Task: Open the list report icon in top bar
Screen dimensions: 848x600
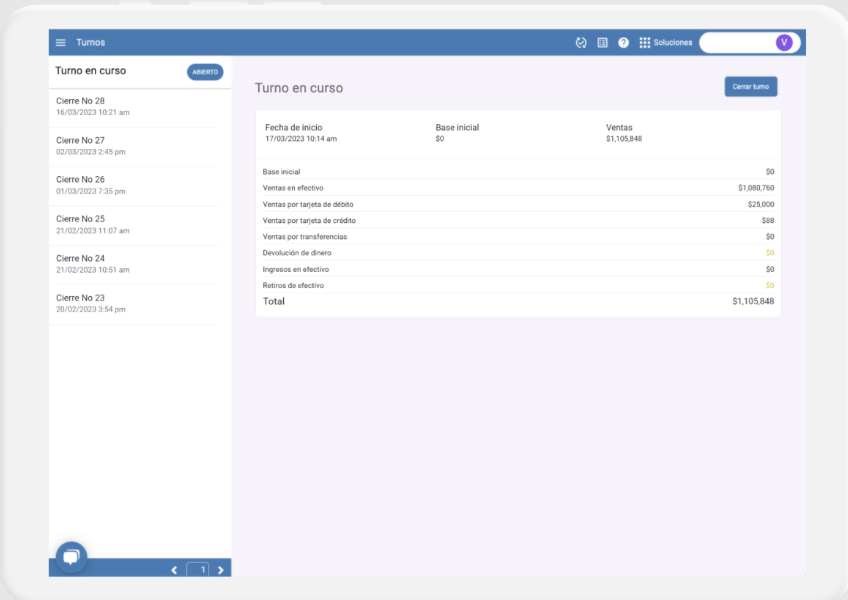Action: (x=602, y=43)
